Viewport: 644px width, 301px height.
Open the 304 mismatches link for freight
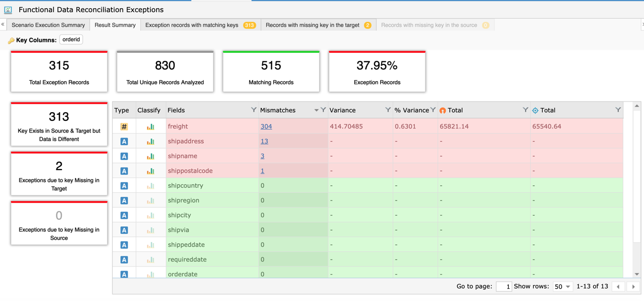click(264, 126)
